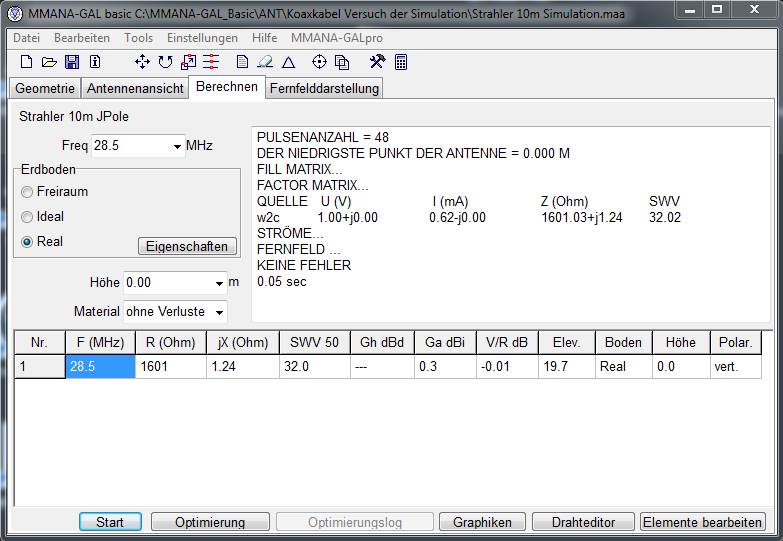
Task: Select the move (four-arrow) toolbar icon
Action: [x=142, y=62]
